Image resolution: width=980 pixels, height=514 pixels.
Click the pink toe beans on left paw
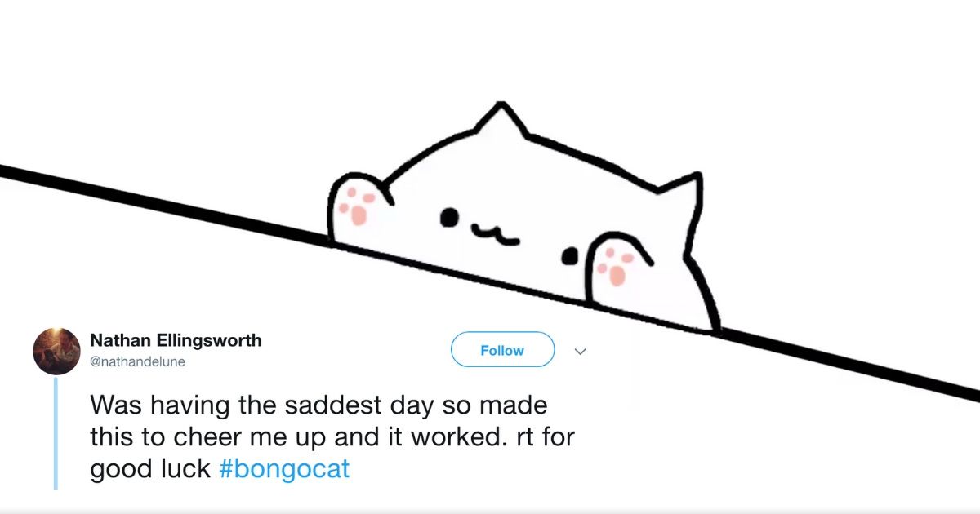click(359, 206)
